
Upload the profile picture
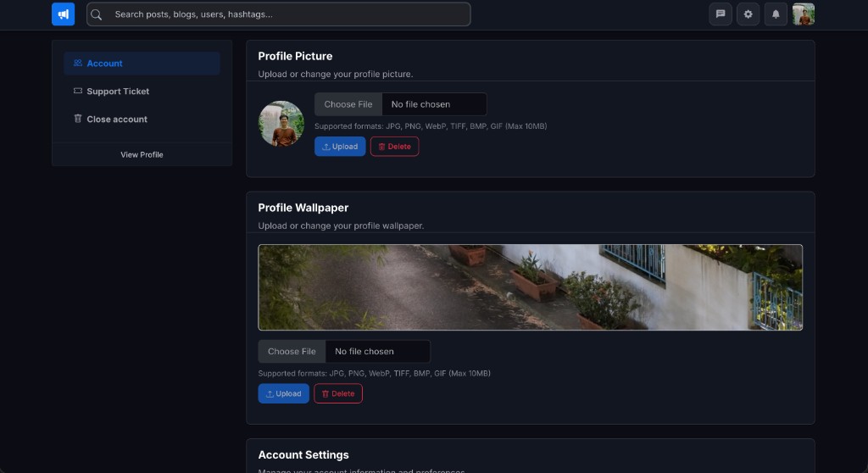[340, 146]
